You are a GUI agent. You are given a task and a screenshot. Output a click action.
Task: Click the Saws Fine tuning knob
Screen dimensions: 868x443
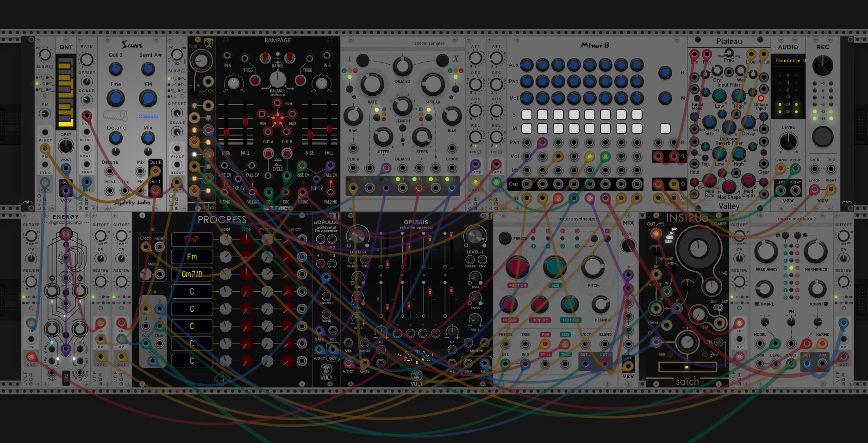coord(116,98)
